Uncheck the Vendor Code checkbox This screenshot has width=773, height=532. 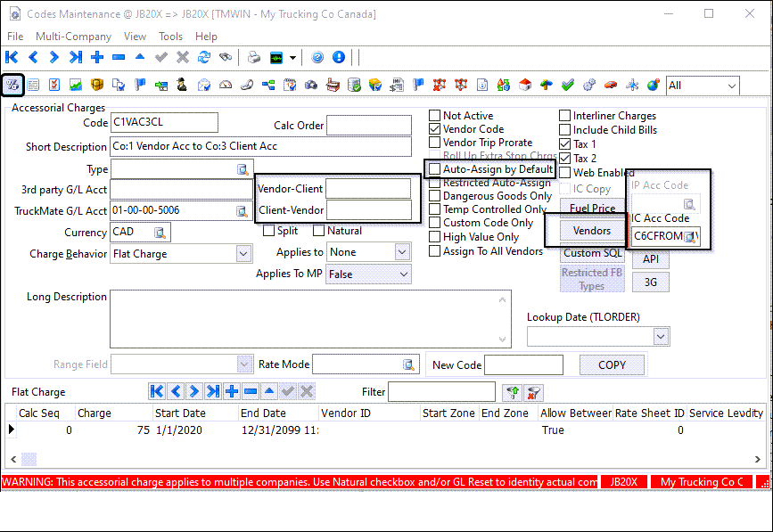click(x=435, y=129)
